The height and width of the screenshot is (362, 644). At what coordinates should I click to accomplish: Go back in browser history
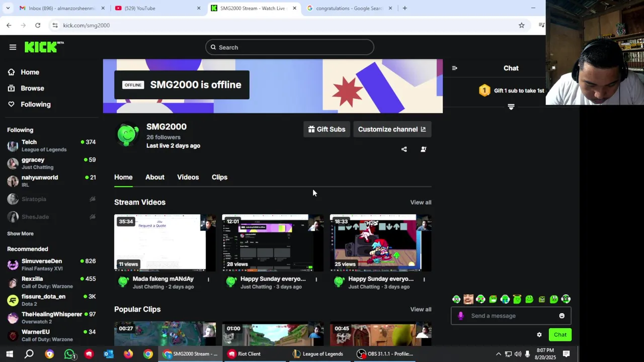pyautogui.click(x=9, y=25)
